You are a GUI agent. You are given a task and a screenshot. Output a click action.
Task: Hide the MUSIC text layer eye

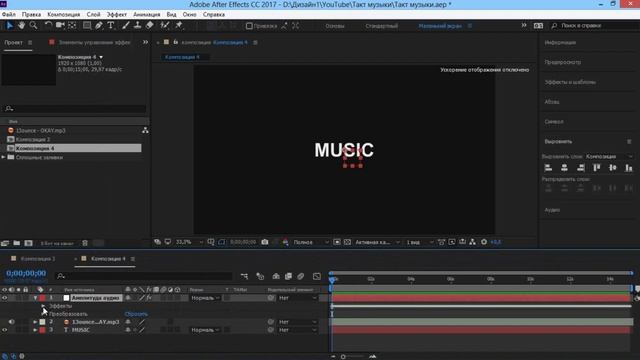coord(4,330)
